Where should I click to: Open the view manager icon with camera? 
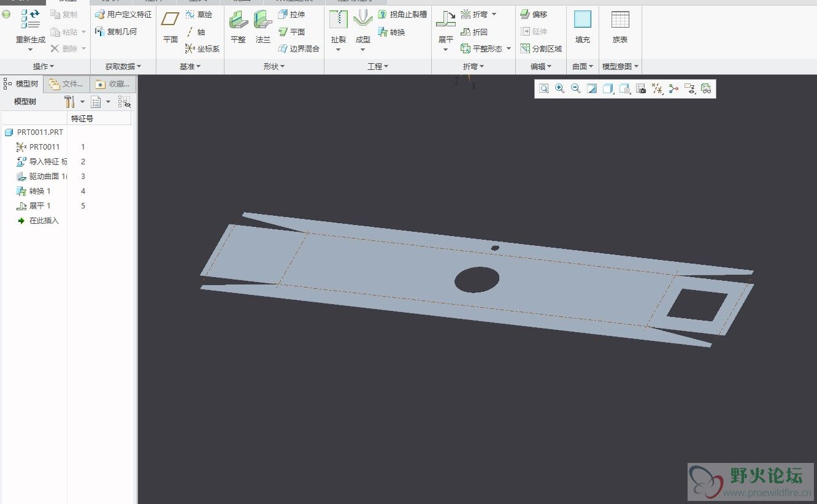click(641, 89)
